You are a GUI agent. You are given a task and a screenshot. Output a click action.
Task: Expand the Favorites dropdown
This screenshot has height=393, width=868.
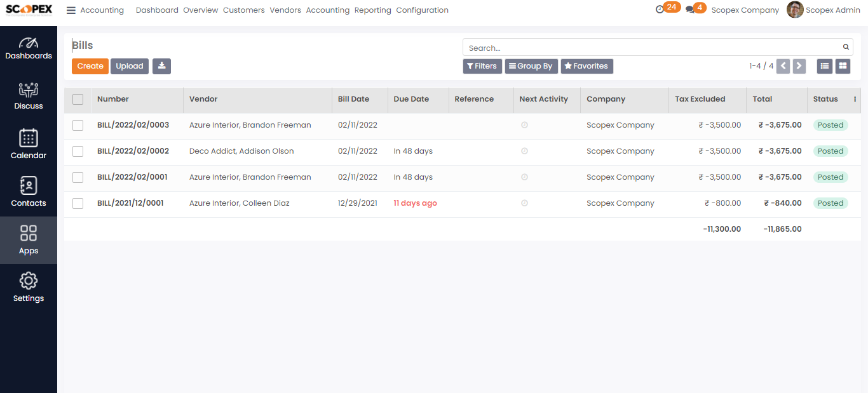[x=587, y=66]
